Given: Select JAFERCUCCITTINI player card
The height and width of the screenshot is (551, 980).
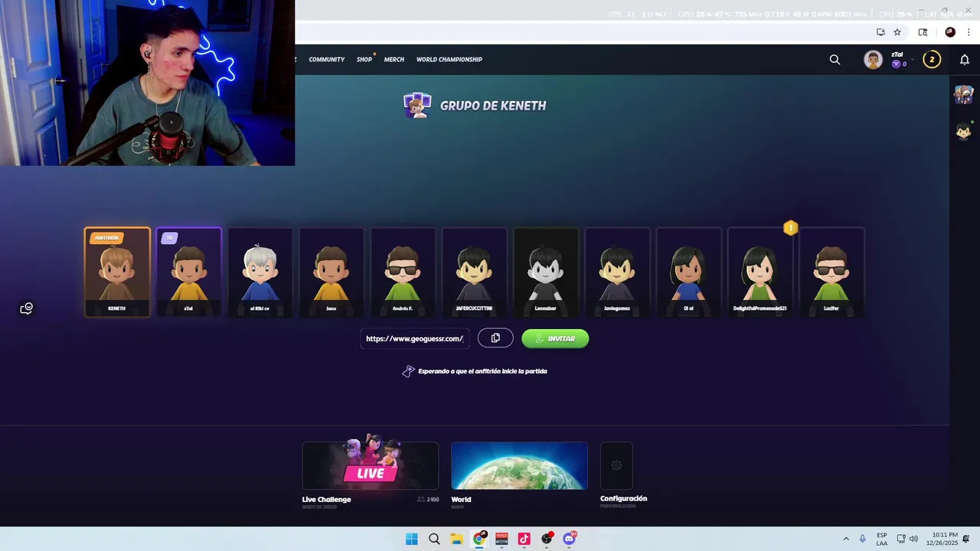Looking at the screenshot, I should (x=474, y=272).
